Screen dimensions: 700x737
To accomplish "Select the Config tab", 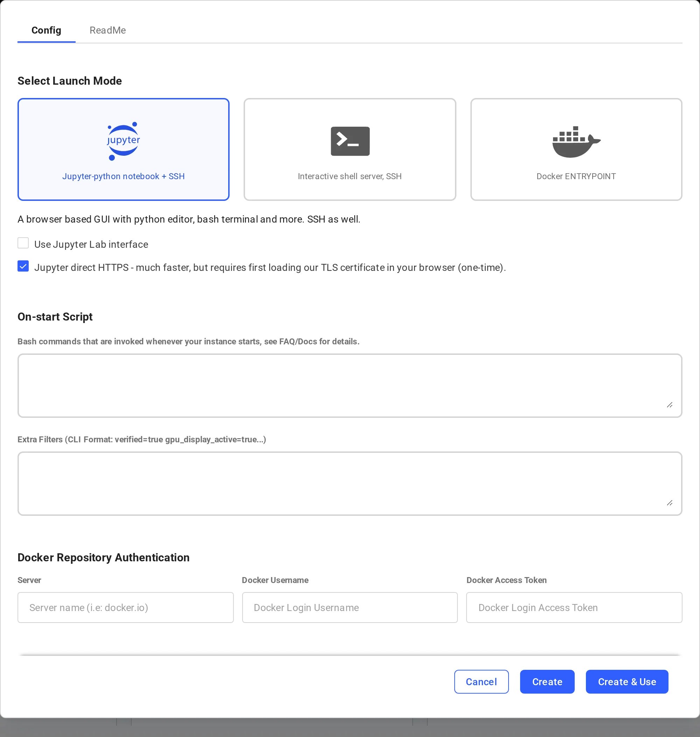I will [46, 30].
